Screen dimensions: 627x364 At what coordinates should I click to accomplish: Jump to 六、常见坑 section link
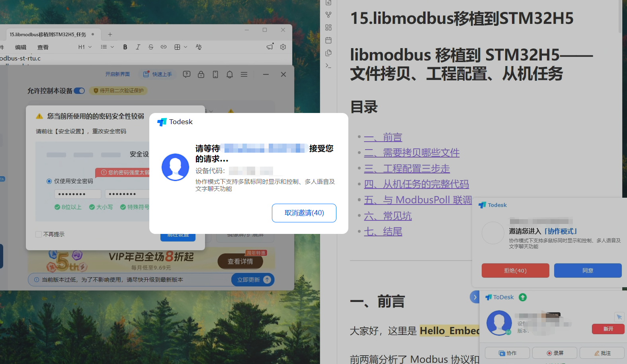coord(388,216)
